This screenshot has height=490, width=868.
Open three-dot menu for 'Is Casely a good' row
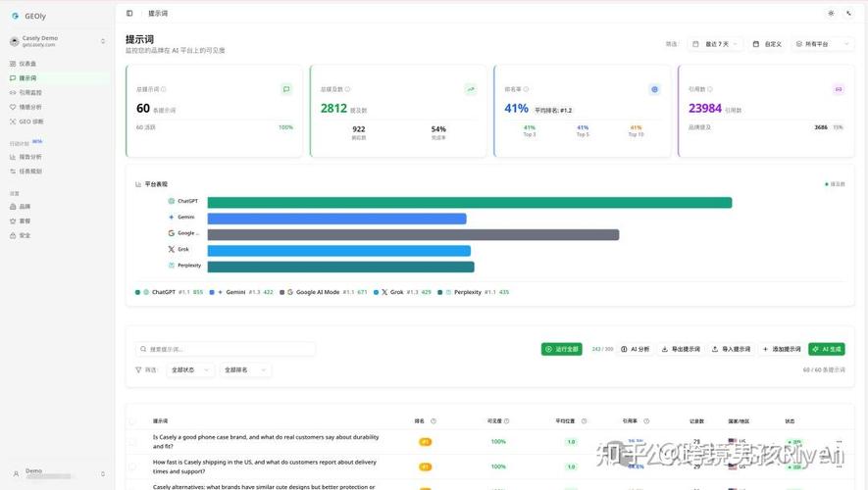coord(840,441)
